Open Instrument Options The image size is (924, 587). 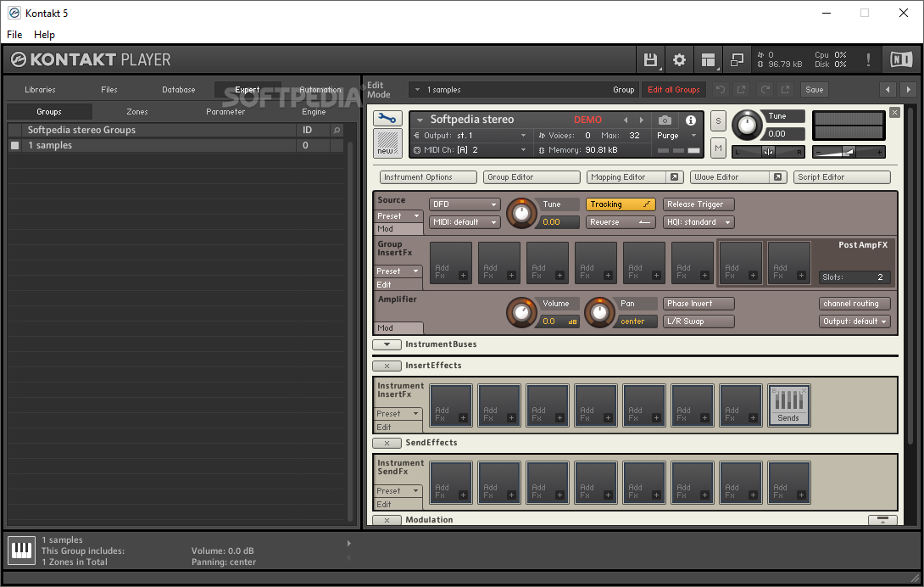(x=428, y=177)
